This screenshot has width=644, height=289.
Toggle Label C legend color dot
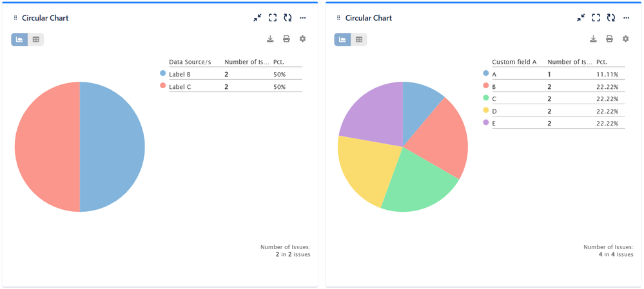[x=162, y=86]
